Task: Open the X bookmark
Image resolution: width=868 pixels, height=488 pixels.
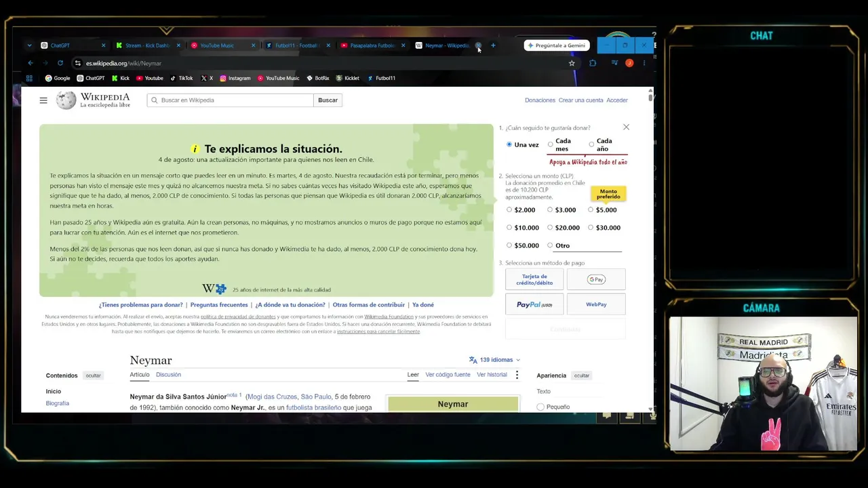Action: tap(207, 78)
